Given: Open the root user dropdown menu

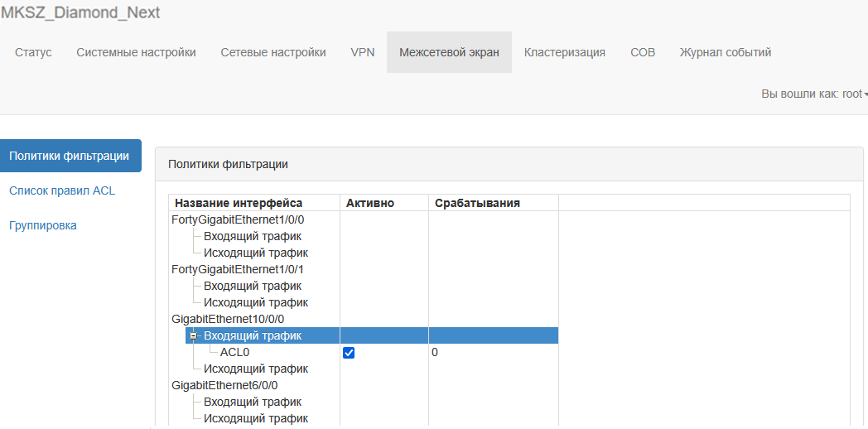Looking at the screenshot, I should click(813, 94).
